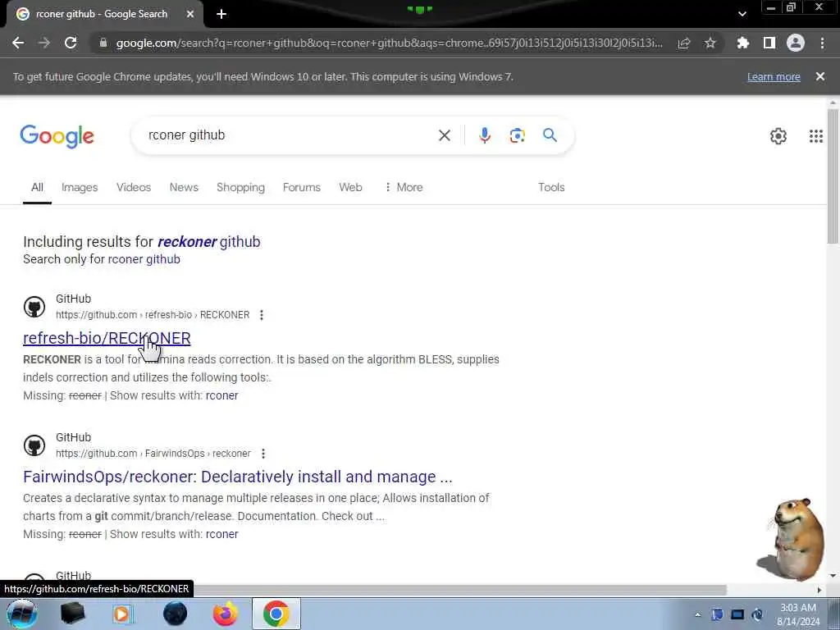Expand the More search filters menu
This screenshot has height=630, width=840.
(x=404, y=188)
